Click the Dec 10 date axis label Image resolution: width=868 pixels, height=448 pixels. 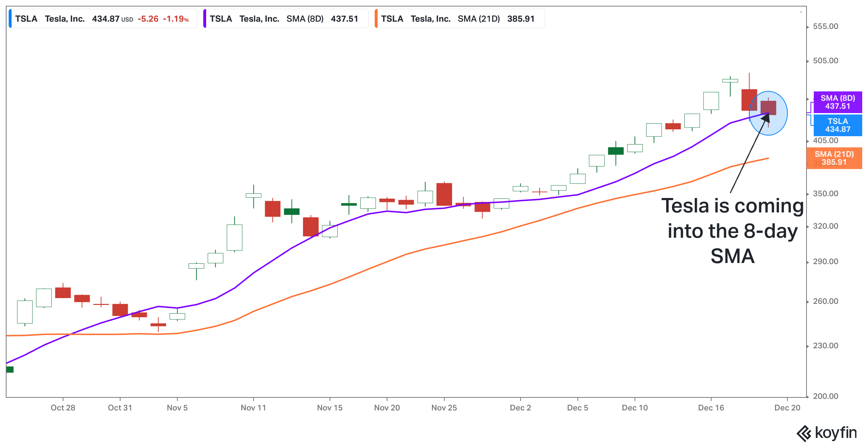click(x=635, y=408)
